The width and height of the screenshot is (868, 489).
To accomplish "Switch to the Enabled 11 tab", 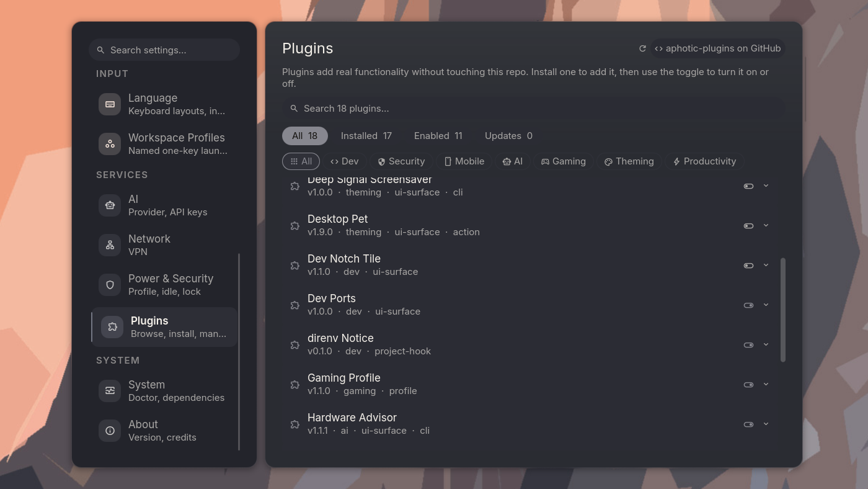I will point(438,136).
